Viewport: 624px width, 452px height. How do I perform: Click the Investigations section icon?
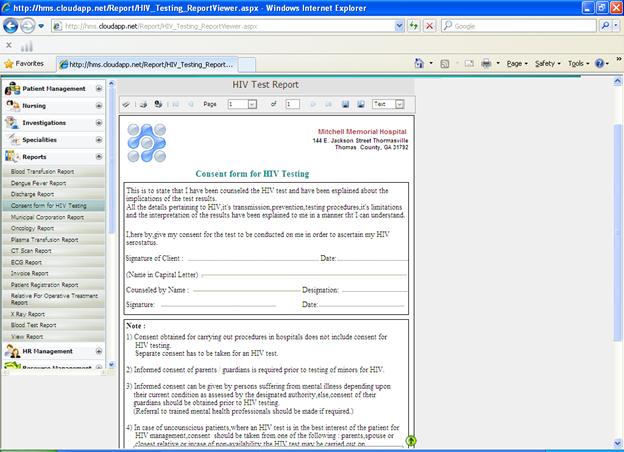tap(13, 123)
